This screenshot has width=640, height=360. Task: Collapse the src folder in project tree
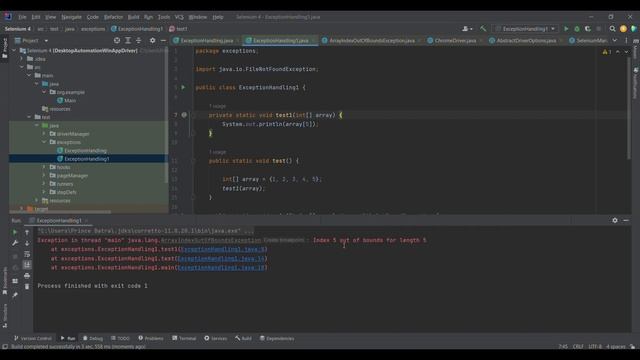[x=22, y=67]
